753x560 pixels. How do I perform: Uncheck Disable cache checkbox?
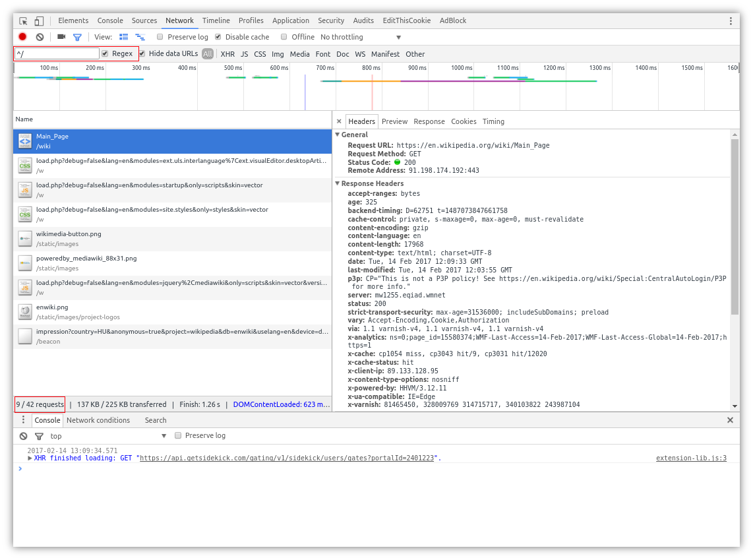tap(218, 37)
